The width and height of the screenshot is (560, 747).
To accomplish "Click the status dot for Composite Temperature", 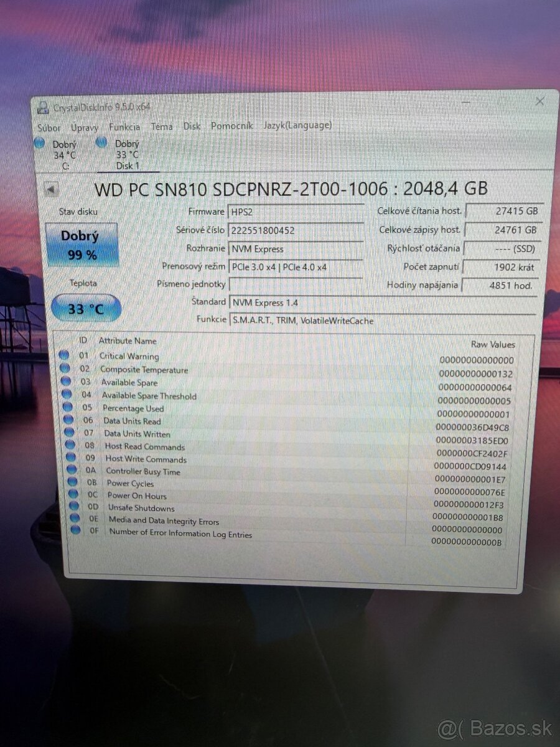I will [x=65, y=369].
